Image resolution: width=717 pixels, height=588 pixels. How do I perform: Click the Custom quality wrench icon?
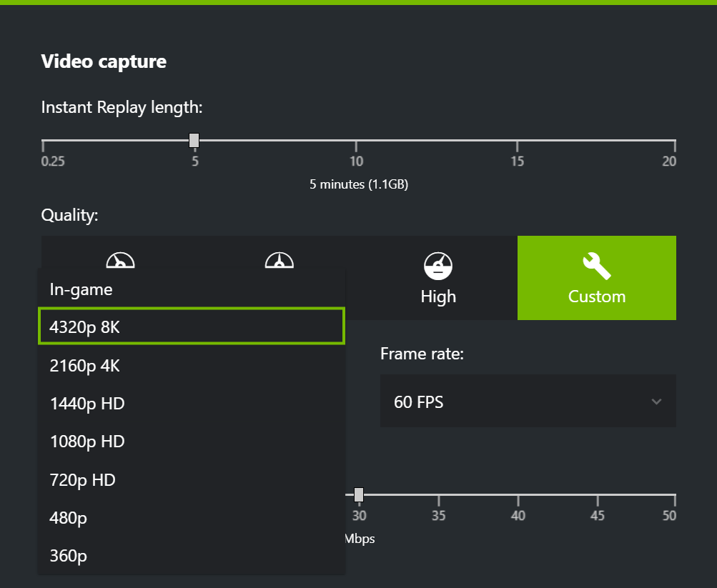[x=596, y=266]
